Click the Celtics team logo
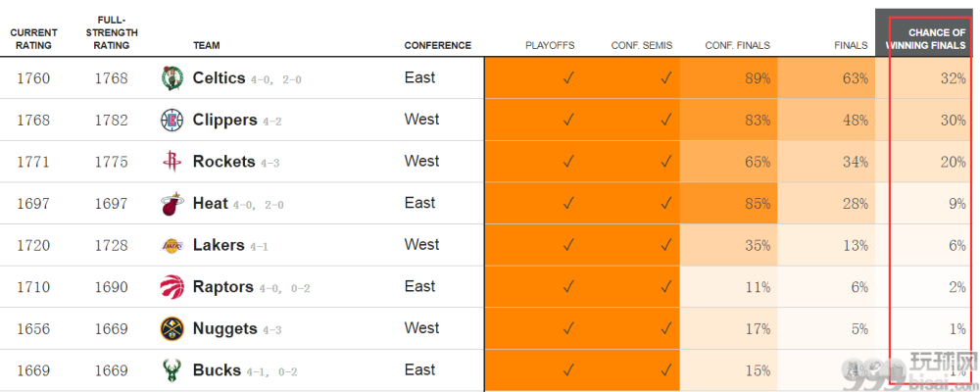The width and height of the screenshot is (980, 392). tap(171, 78)
